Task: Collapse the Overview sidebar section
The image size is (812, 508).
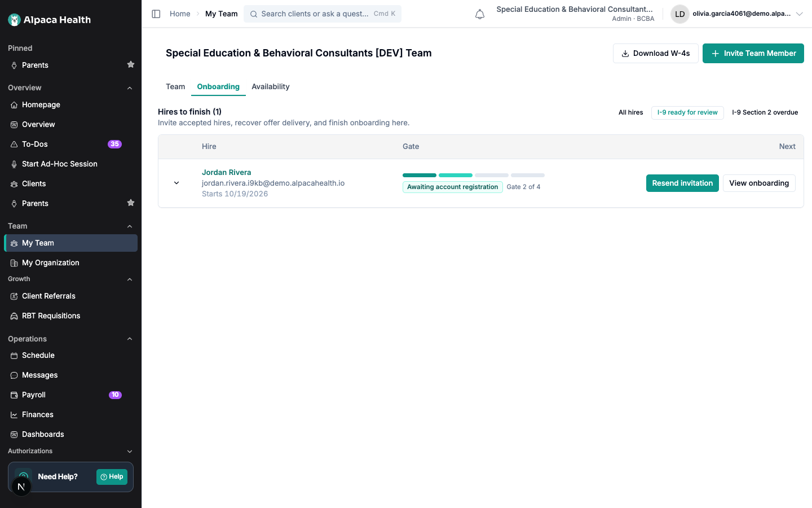Action: point(130,88)
